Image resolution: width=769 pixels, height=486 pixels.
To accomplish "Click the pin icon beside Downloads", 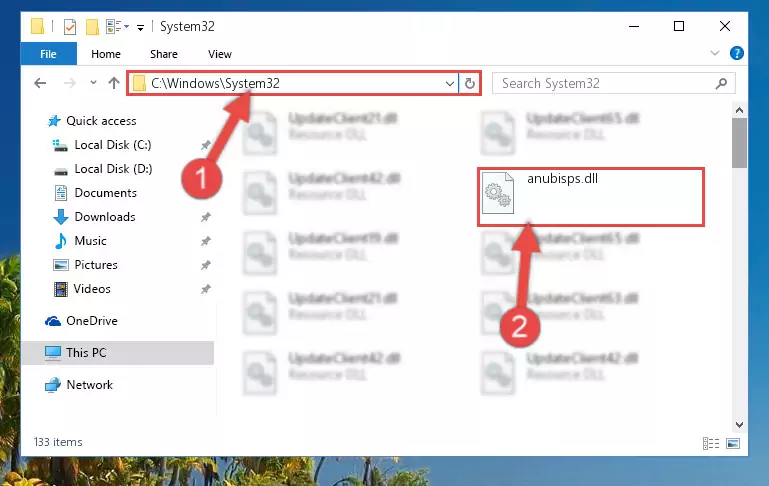I will pos(205,217).
